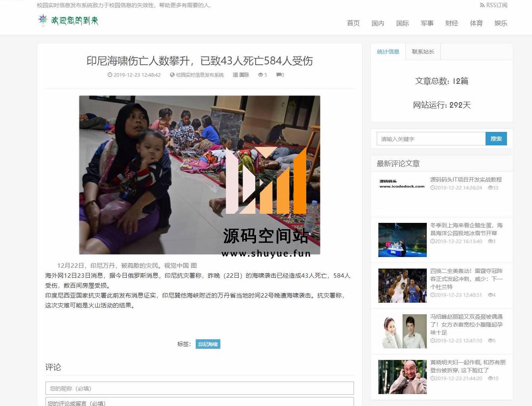
Task: Open the 军事 navigation section
Action: (427, 23)
